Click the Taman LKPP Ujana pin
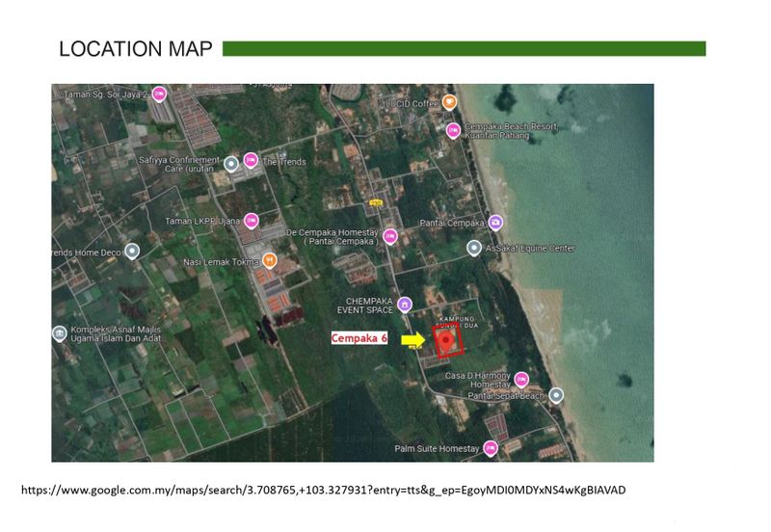The image size is (771, 532). pos(252,221)
